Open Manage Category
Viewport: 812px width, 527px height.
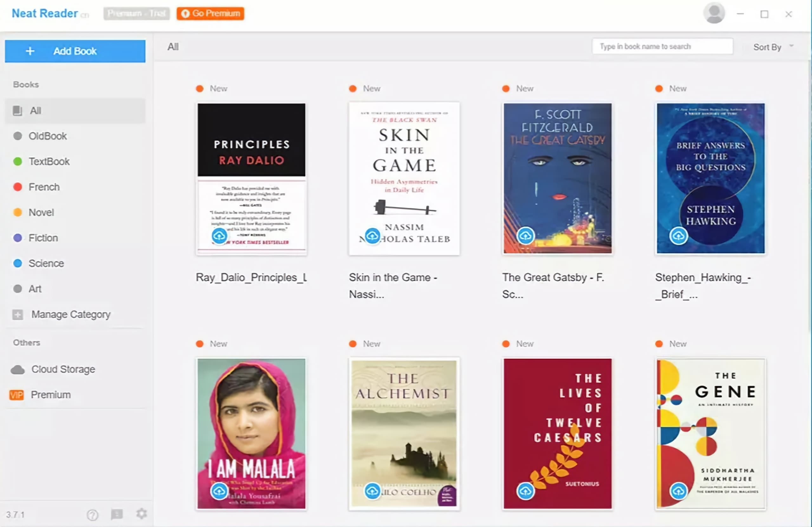[x=75, y=314]
